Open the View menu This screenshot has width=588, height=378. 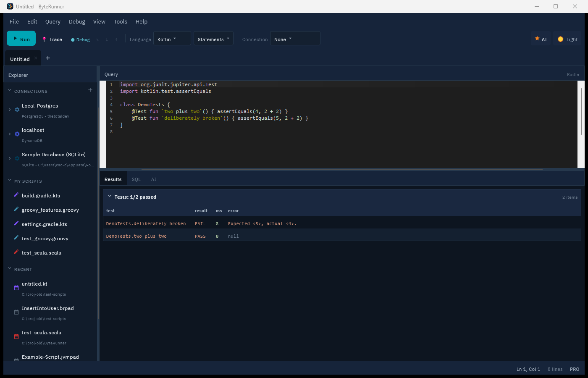99,22
